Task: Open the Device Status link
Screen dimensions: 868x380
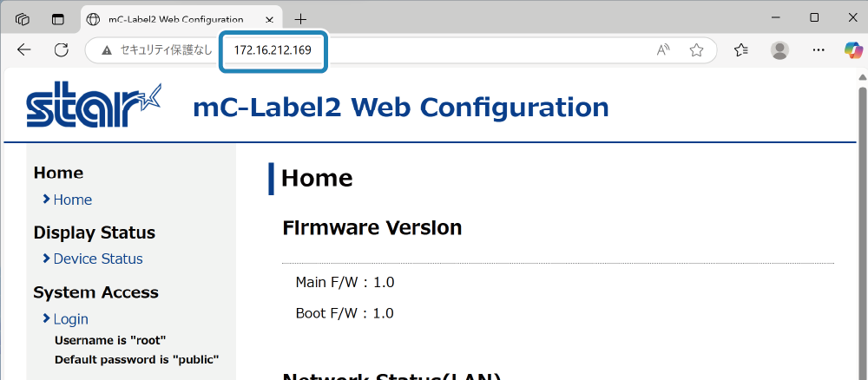Action: pyautogui.click(x=98, y=259)
